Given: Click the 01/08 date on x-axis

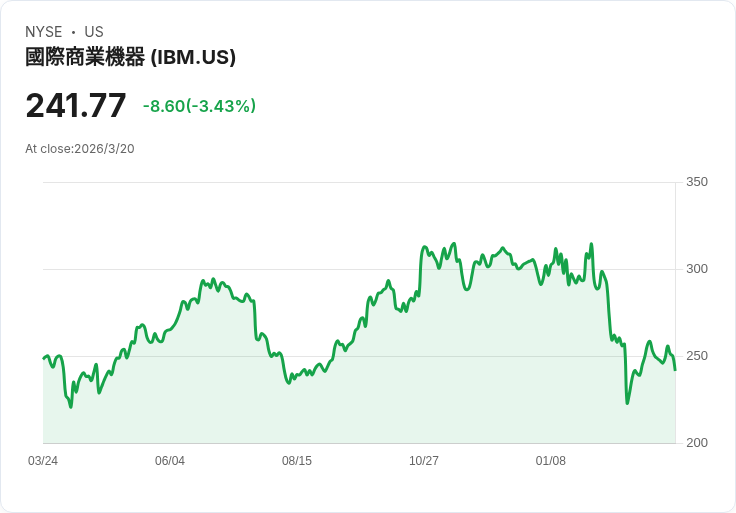Looking at the screenshot, I should (551, 461).
